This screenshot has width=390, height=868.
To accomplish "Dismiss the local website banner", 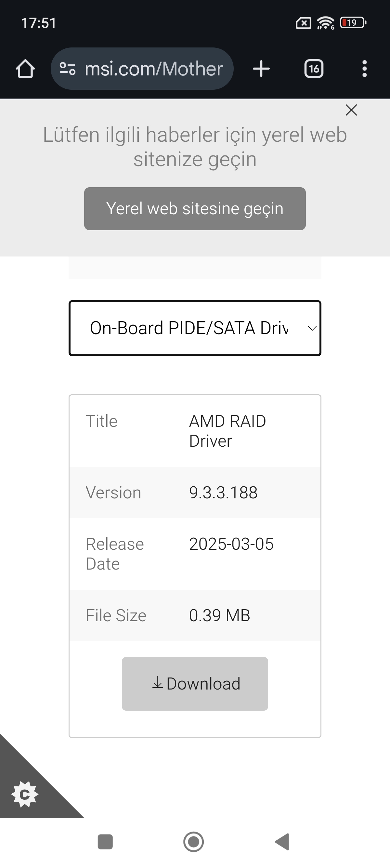I will [351, 110].
